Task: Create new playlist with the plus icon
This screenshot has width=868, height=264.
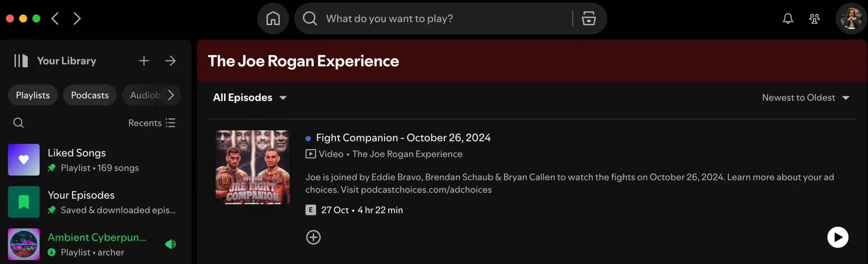Action: point(144,61)
